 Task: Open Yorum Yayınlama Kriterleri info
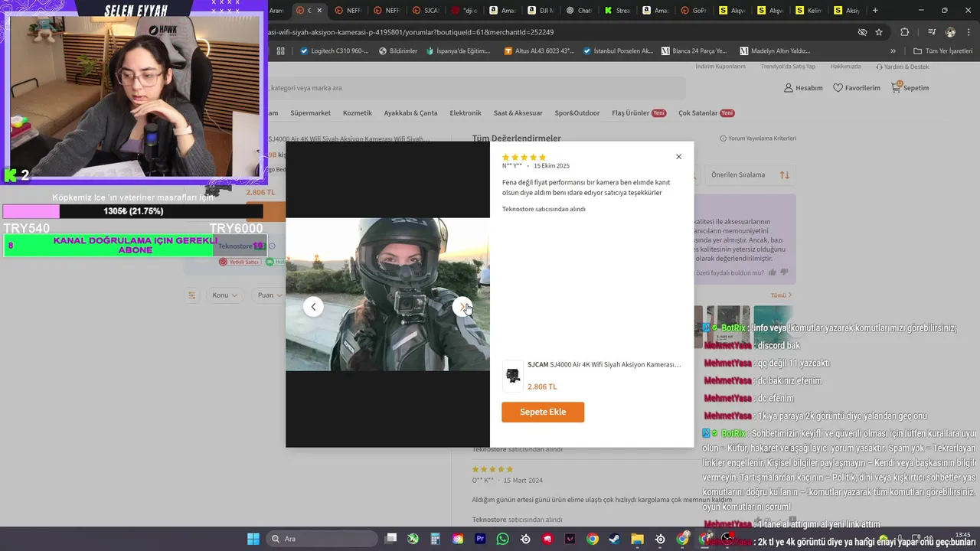coord(758,139)
